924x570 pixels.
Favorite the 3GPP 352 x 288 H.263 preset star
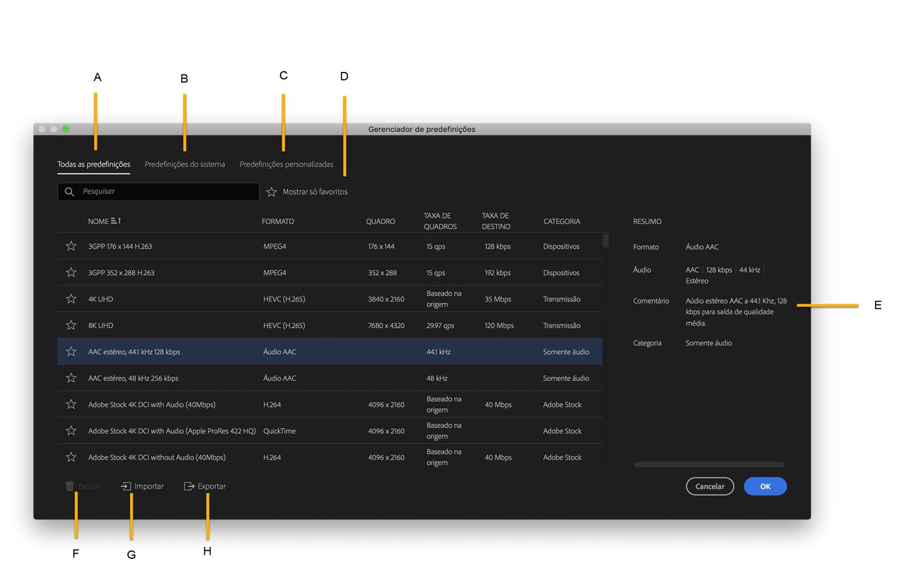(x=71, y=272)
